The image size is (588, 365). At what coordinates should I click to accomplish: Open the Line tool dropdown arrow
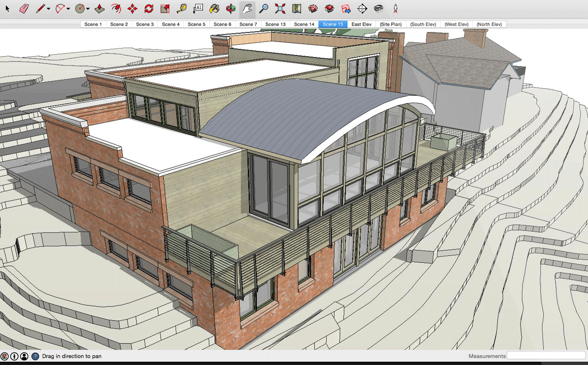coord(48,9)
